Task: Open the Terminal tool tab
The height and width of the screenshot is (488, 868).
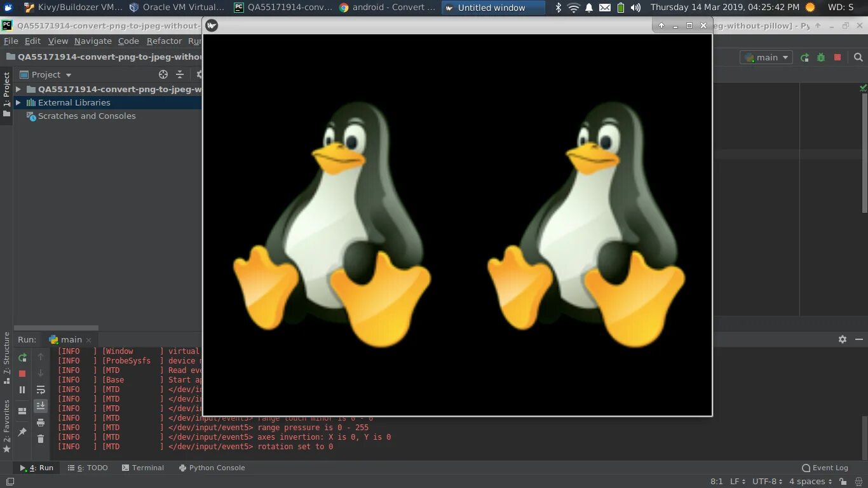Action: tap(142, 468)
